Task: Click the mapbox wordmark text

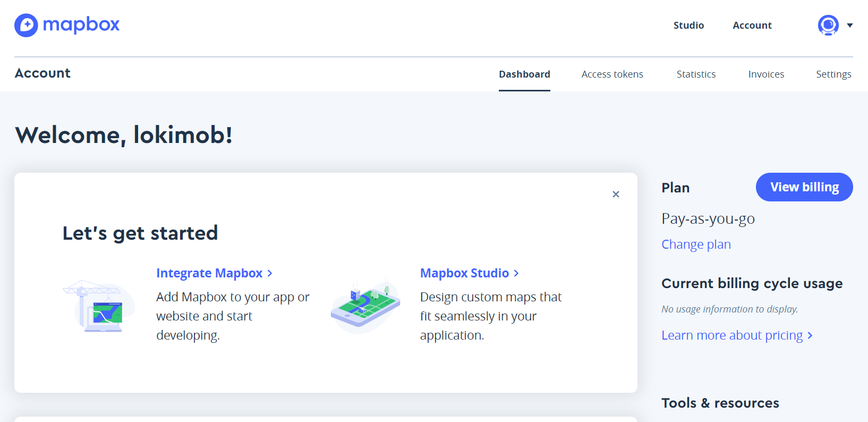Action: click(x=81, y=24)
